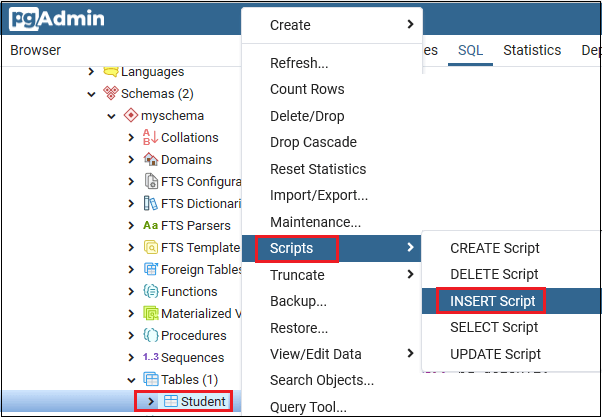This screenshot has width=602, height=417.
Task: Click the Student table icon
Action: [x=170, y=401]
